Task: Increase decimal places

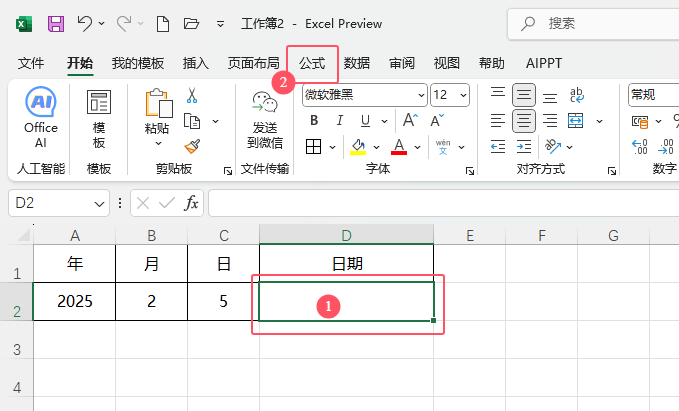Action: (x=640, y=147)
